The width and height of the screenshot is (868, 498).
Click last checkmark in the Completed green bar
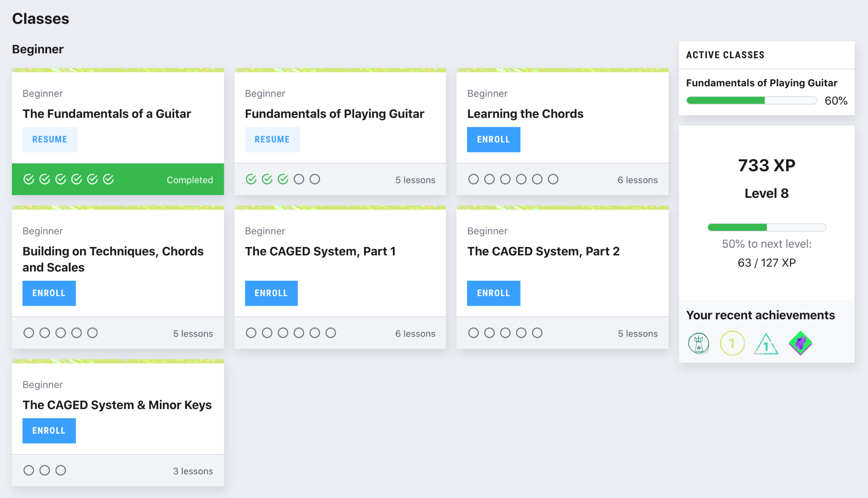(x=108, y=179)
